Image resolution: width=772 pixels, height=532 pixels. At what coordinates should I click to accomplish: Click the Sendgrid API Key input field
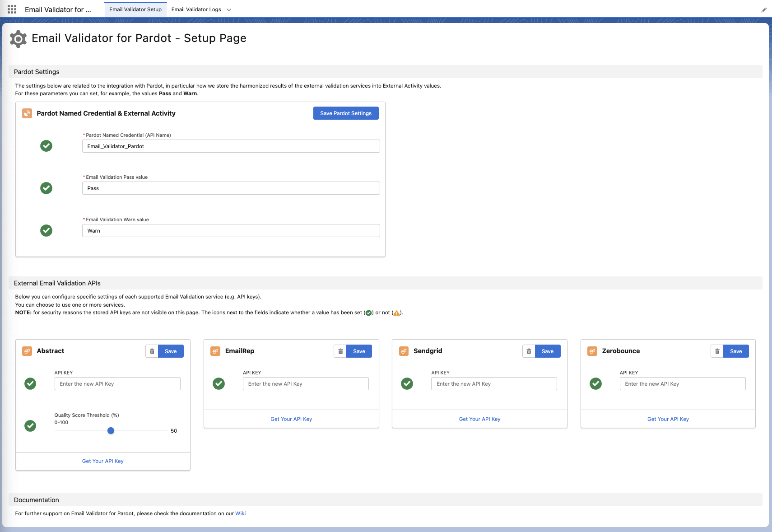tap(494, 384)
